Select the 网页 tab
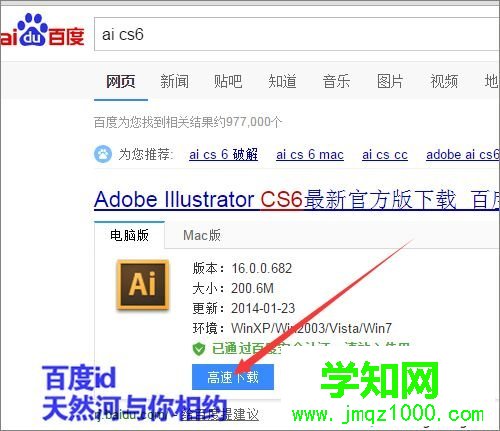Viewport: 500px width, 431px height. click(121, 81)
